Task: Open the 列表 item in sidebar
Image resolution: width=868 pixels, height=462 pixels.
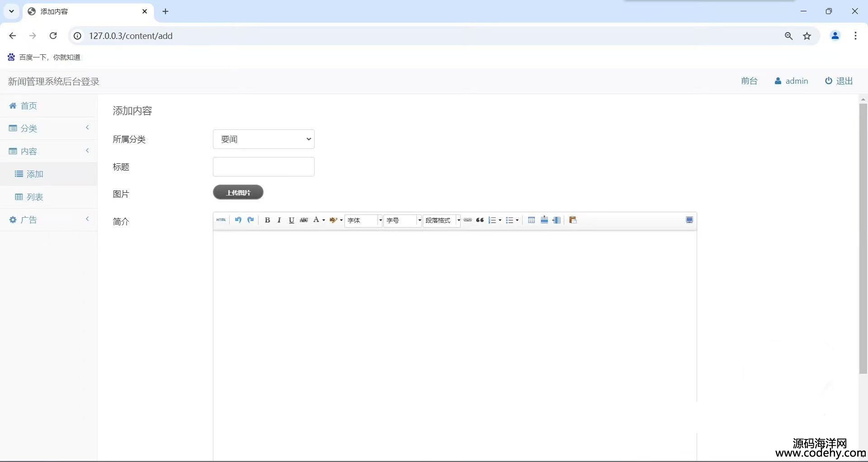Action: pos(35,197)
